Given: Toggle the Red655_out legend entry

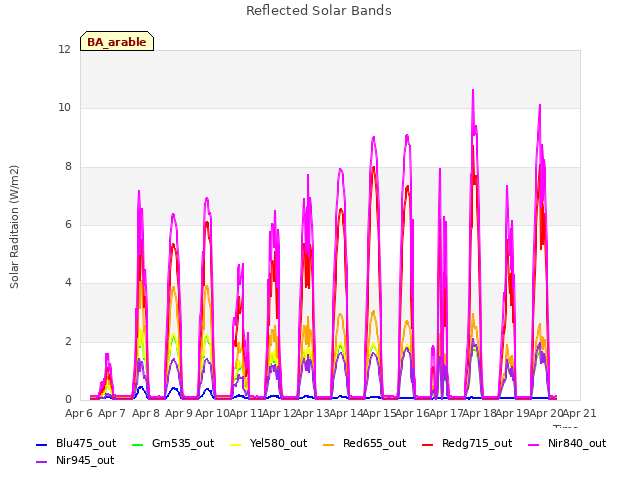Looking at the screenshot, I should [x=364, y=443].
